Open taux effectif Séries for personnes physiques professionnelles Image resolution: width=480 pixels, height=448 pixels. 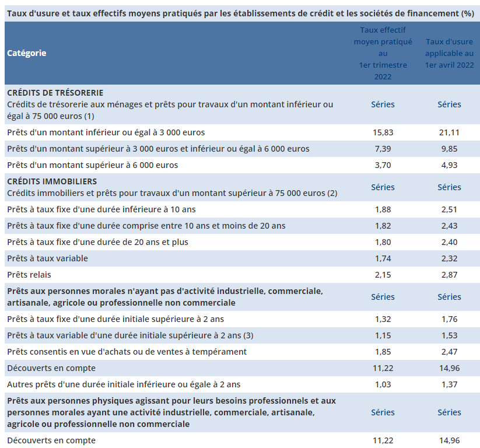pyautogui.click(x=383, y=412)
